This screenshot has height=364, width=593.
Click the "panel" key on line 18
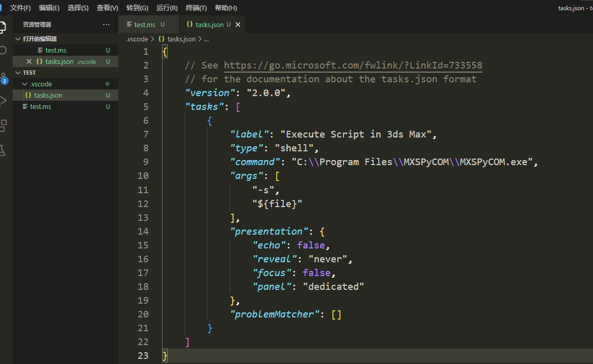[272, 287]
